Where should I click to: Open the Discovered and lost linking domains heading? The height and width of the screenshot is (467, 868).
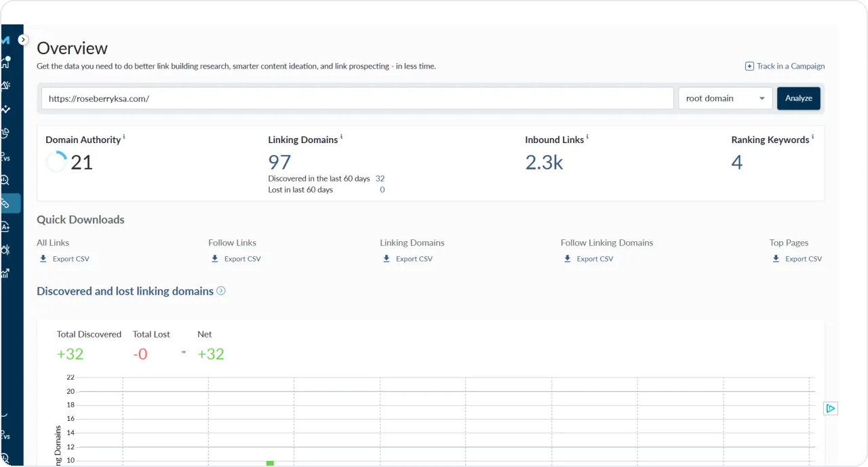(125, 291)
